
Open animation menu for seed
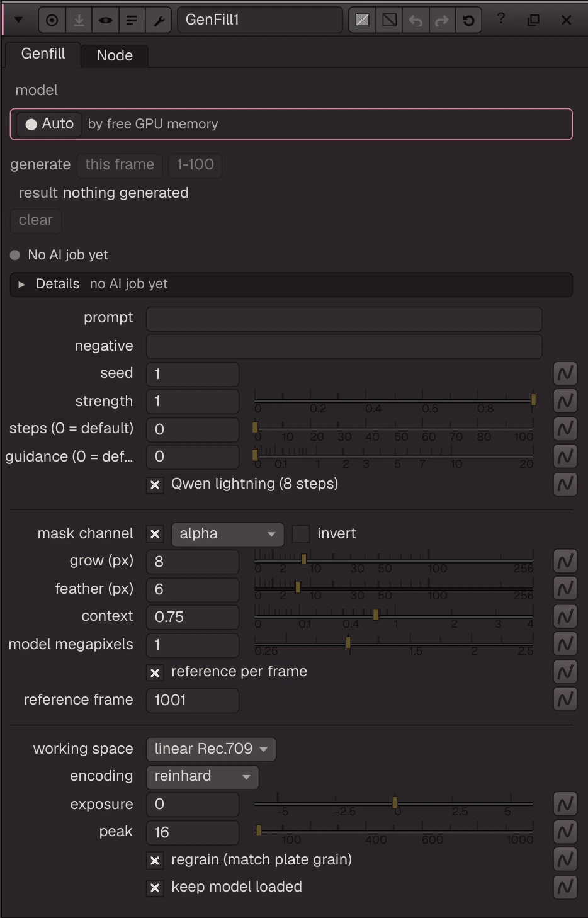[565, 373]
